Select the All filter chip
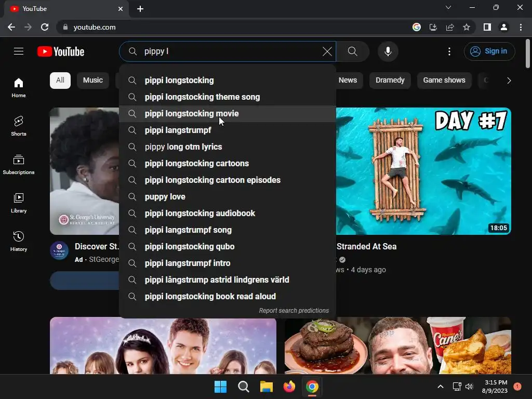The width and height of the screenshot is (532, 399). coord(60,81)
